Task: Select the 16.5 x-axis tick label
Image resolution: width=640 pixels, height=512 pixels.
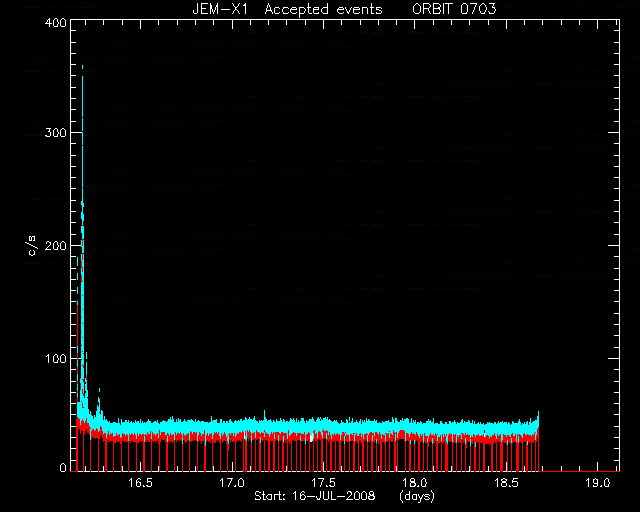Action: click(140, 483)
